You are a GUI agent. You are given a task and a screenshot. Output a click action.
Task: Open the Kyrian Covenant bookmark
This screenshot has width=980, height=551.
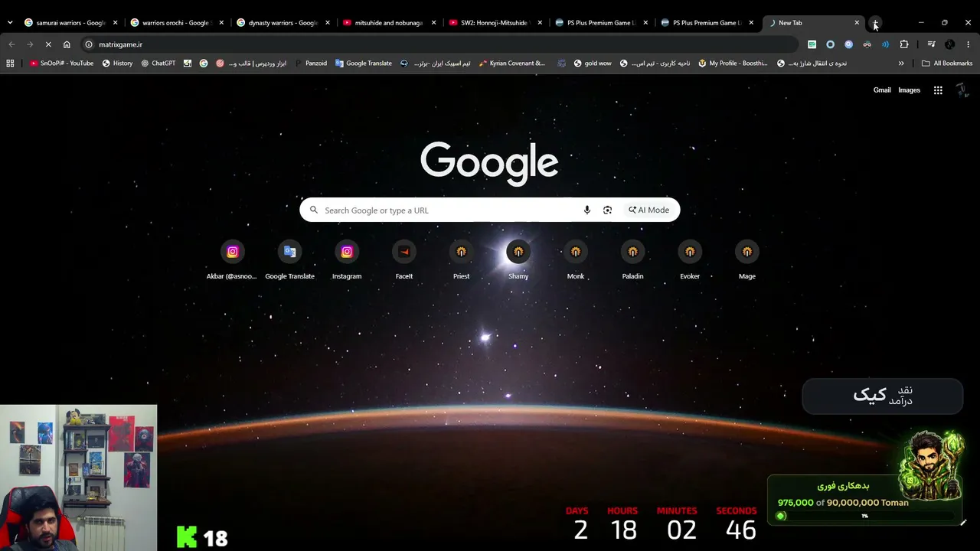(511, 64)
